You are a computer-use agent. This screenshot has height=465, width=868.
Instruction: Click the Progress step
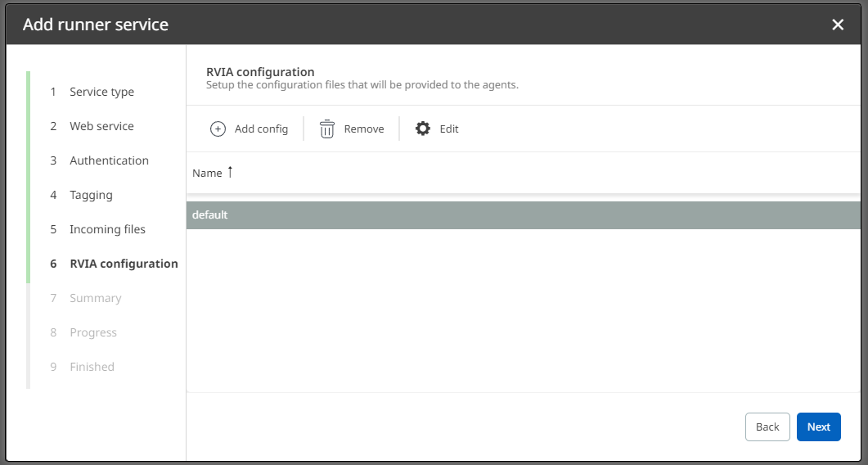(93, 332)
